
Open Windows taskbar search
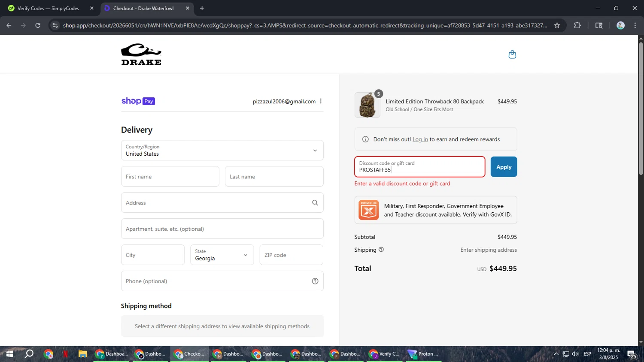29,354
